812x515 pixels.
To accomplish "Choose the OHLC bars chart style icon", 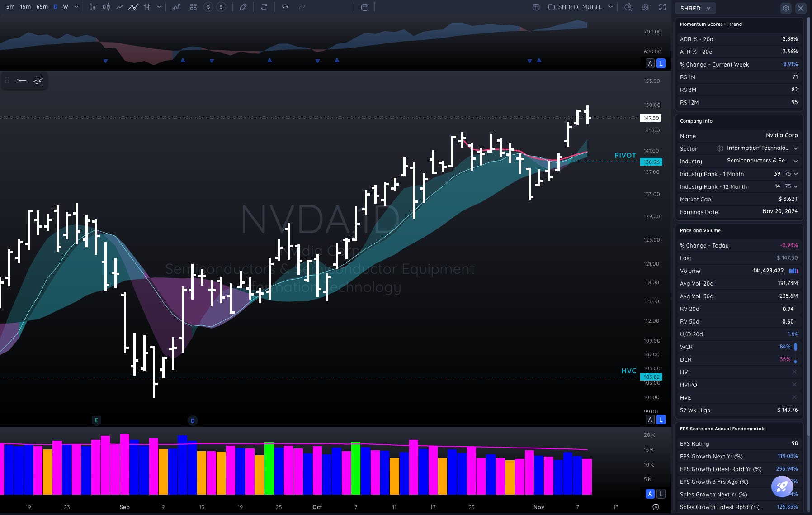I will (x=147, y=7).
